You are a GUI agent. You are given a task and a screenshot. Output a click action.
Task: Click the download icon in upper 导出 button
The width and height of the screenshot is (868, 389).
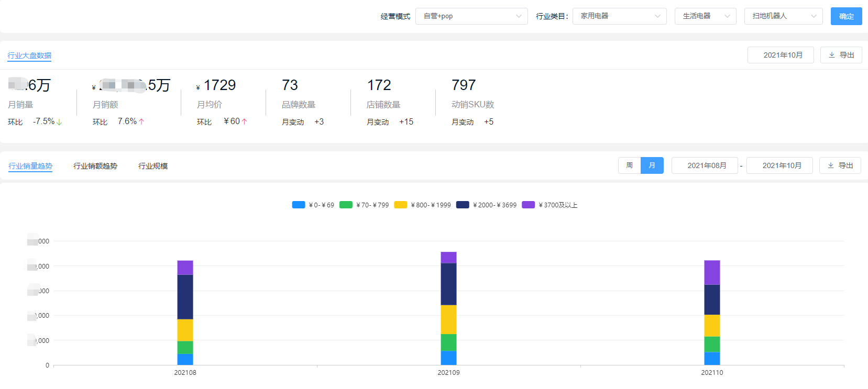(832, 55)
